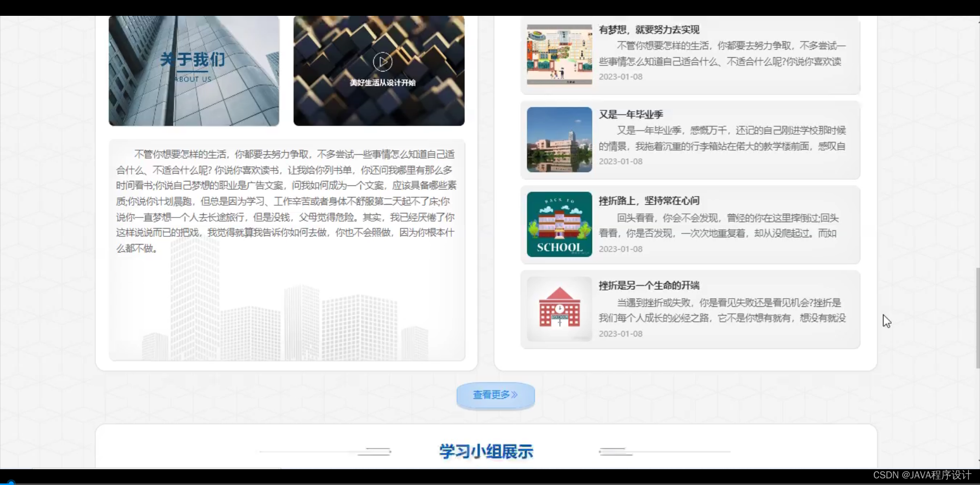Click the 关于我们 About Us banner image

pos(194,70)
